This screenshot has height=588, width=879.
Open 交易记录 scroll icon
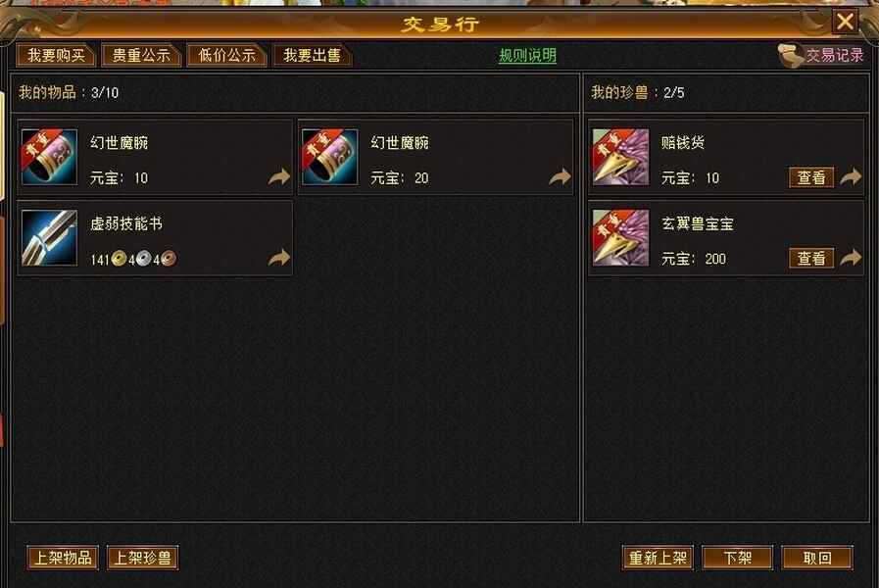(791, 56)
